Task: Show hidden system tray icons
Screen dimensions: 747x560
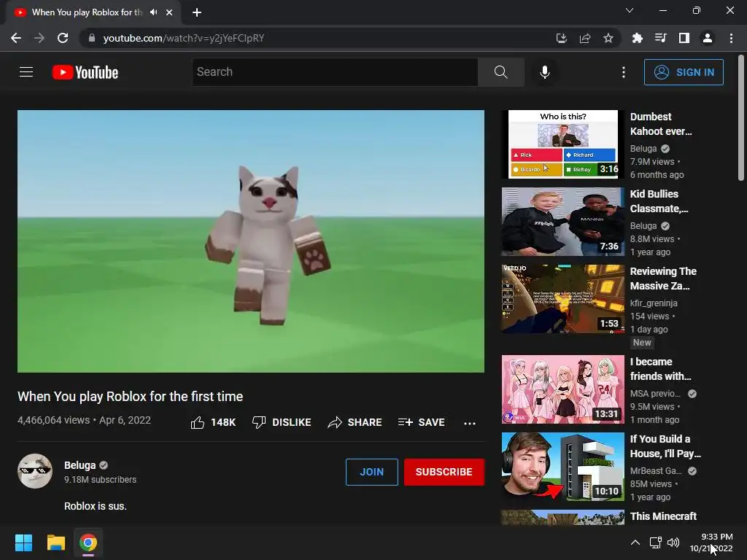Action: pos(635,542)
